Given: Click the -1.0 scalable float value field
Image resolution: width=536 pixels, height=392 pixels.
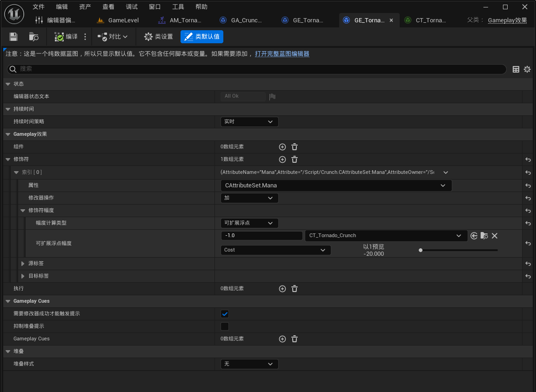Looking at the screenshot, I should 261,235.
